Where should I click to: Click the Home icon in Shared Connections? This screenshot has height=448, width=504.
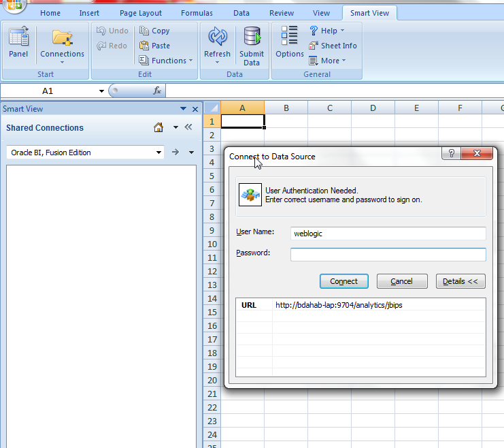158,127
